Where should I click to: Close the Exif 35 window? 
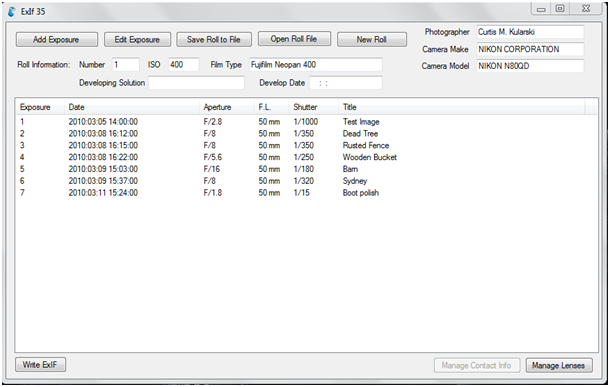click(x=586, y=9)
